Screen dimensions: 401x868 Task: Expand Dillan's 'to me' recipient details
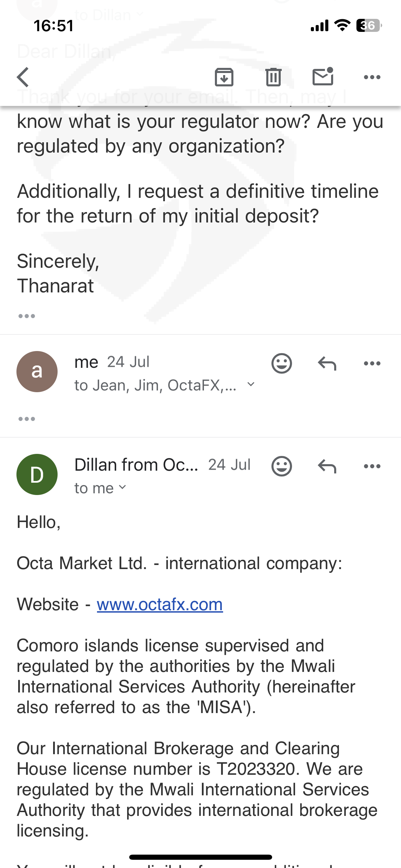click(123, 487)
